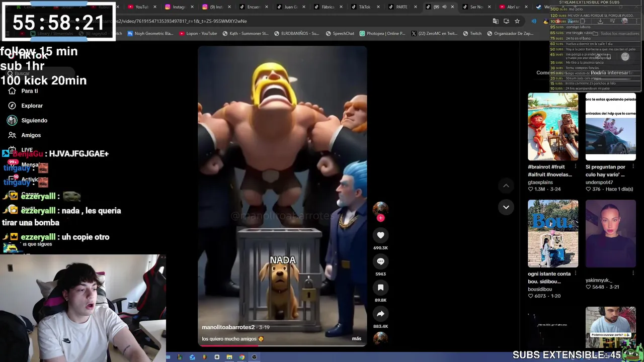Save the video with the bookmark icon

380,288
